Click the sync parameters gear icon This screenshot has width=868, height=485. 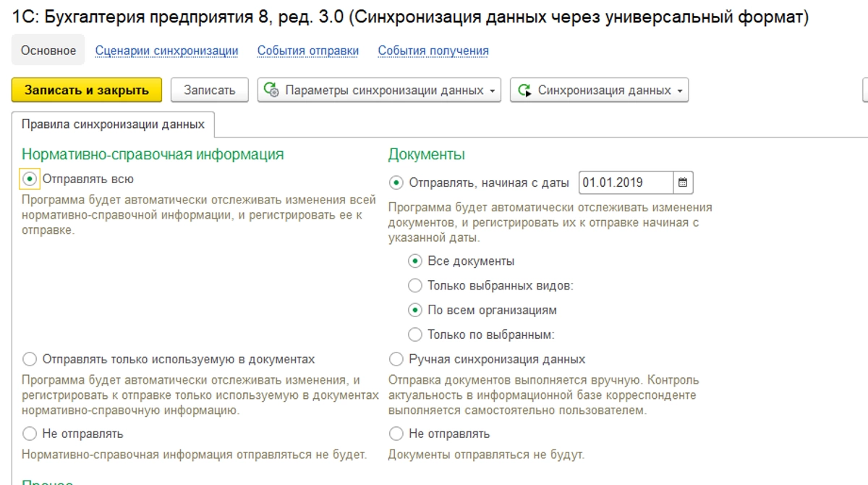click(x=271, y=90)
